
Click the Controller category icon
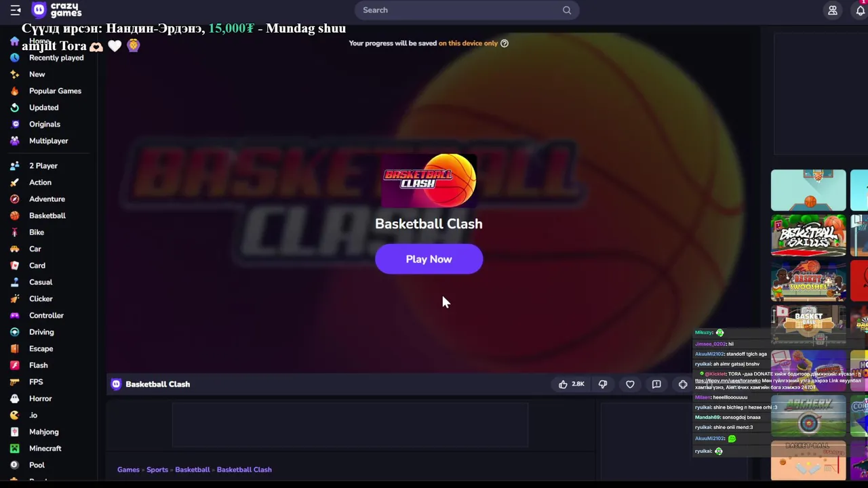[14, 315]
